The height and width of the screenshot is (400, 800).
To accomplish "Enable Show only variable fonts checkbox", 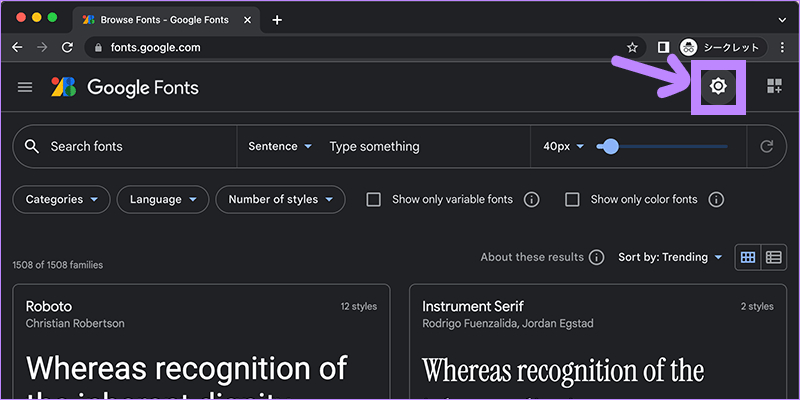I will (x=373, y=199).
